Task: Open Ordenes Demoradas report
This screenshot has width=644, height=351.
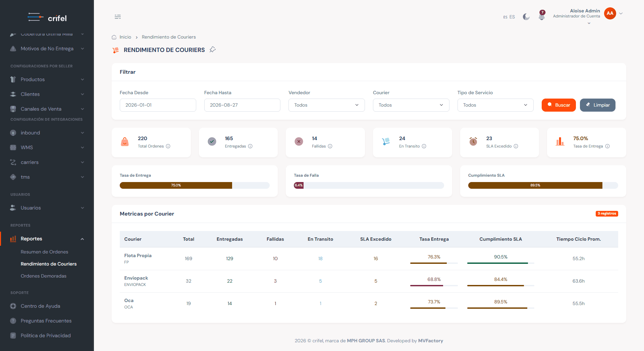Action: (x=44, y=276)
